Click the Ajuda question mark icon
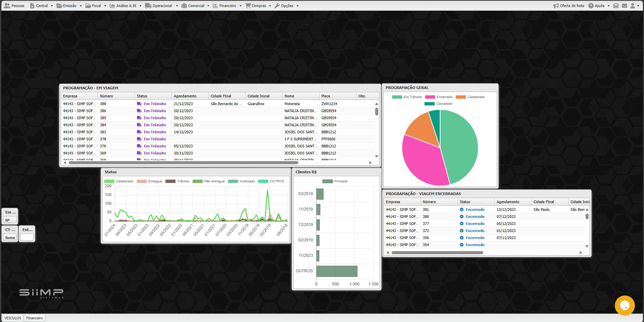This screenshot has width=644, height=322. pyautogui.click(x=591, y=6)
